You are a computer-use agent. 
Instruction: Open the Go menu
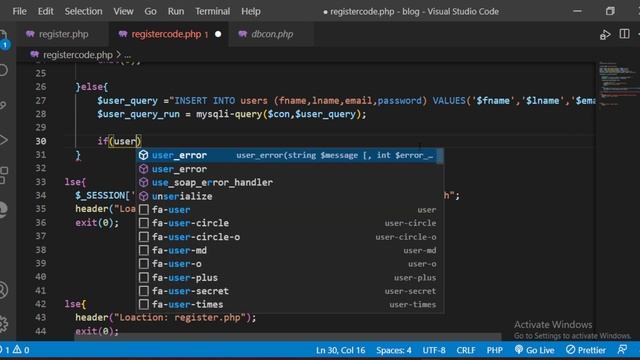coord(150,11)
